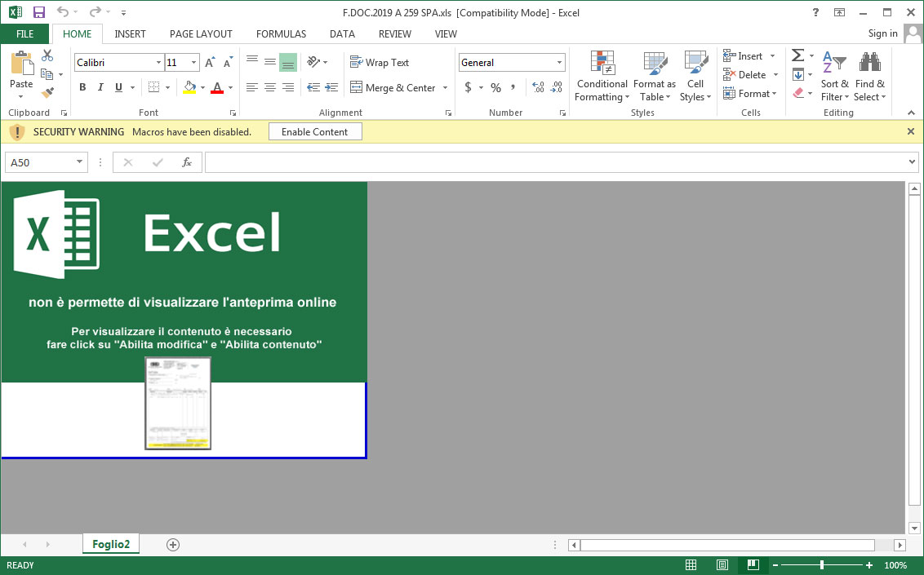924x575 pixels.
Task: Click Enable Content in the security warning
Action: pyautogui.click(x=315, y=131)
